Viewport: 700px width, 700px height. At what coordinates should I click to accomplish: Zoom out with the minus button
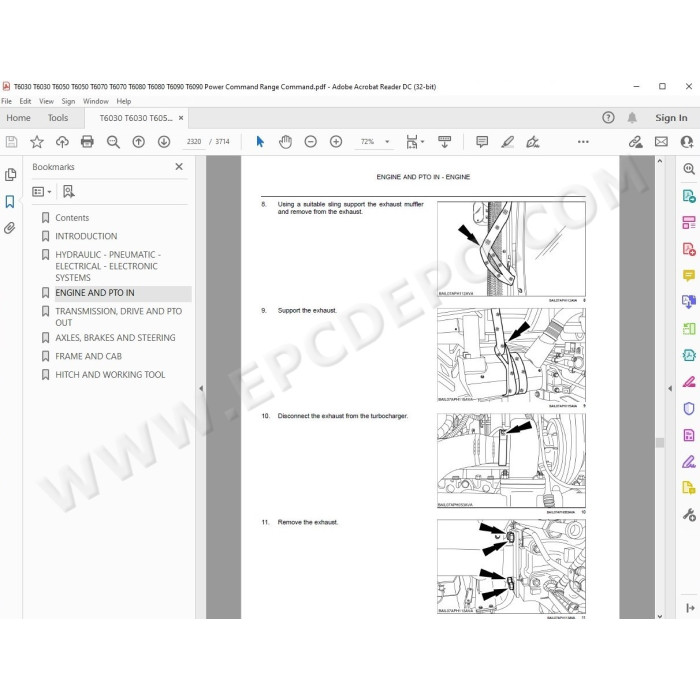pos(310,142)
